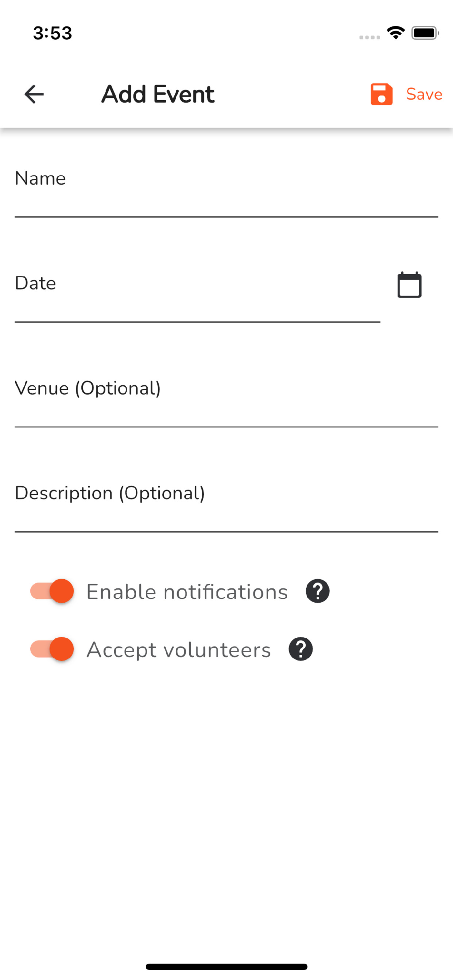Go back using the arrow icon

tap(34, 94)
